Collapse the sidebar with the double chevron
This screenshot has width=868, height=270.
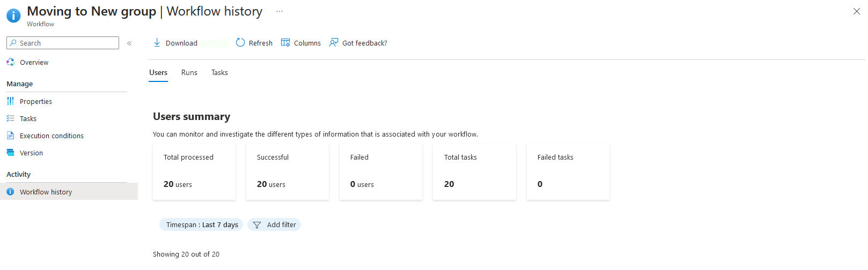point(129,43)
